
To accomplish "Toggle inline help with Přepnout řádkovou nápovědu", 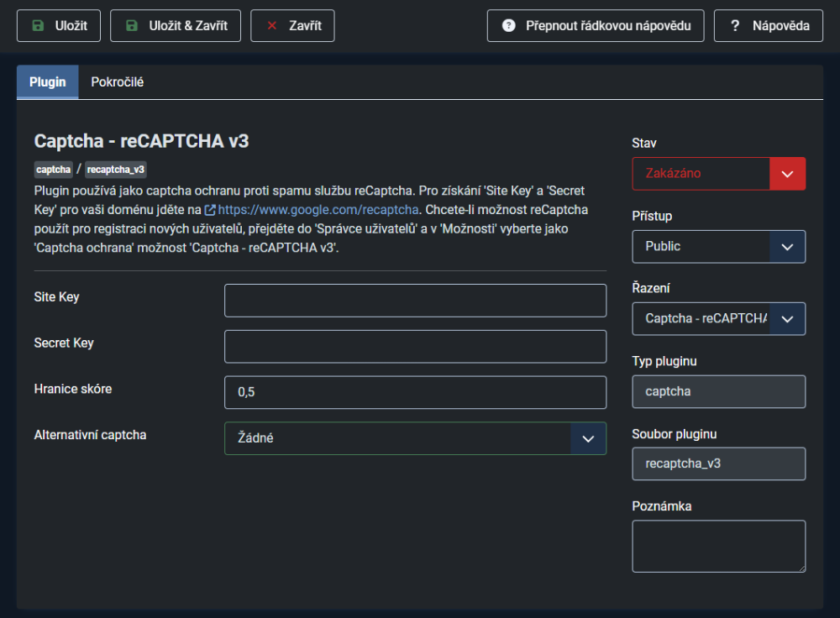I will pyautogui.click(x=596, y=26).
